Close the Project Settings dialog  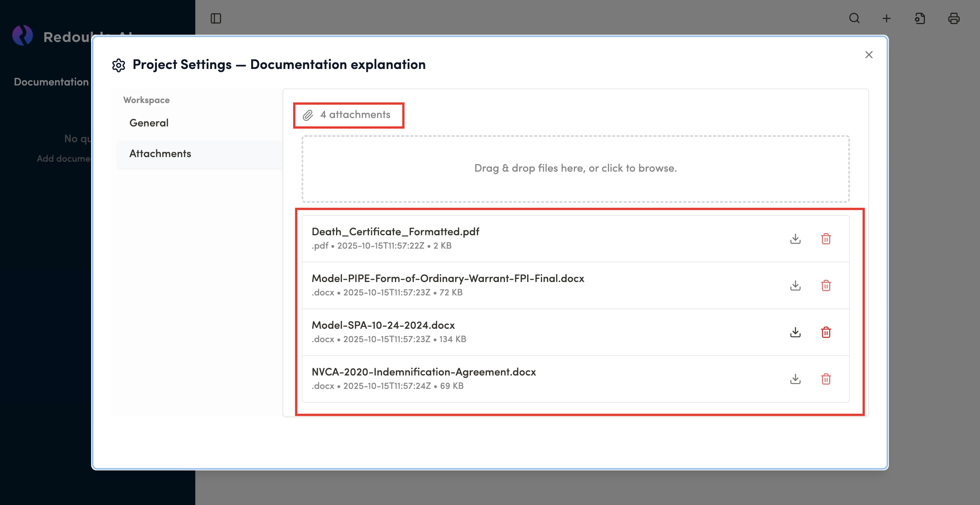tap(869, 55)
